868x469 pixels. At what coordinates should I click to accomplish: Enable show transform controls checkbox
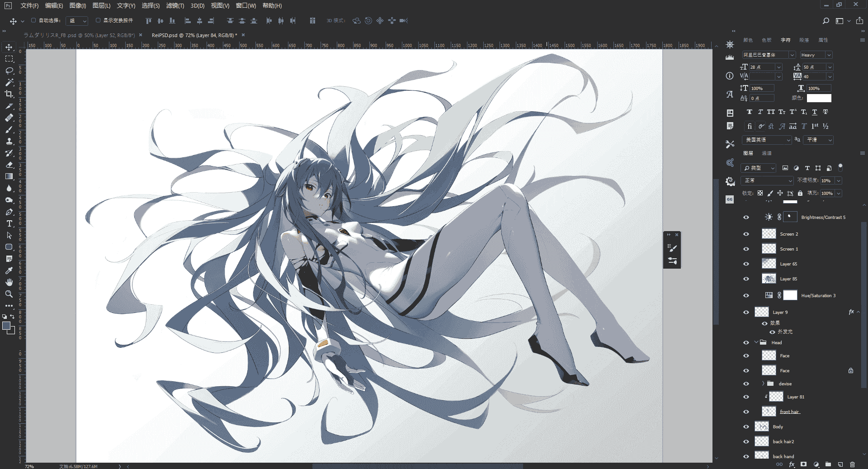coord(98,20)
